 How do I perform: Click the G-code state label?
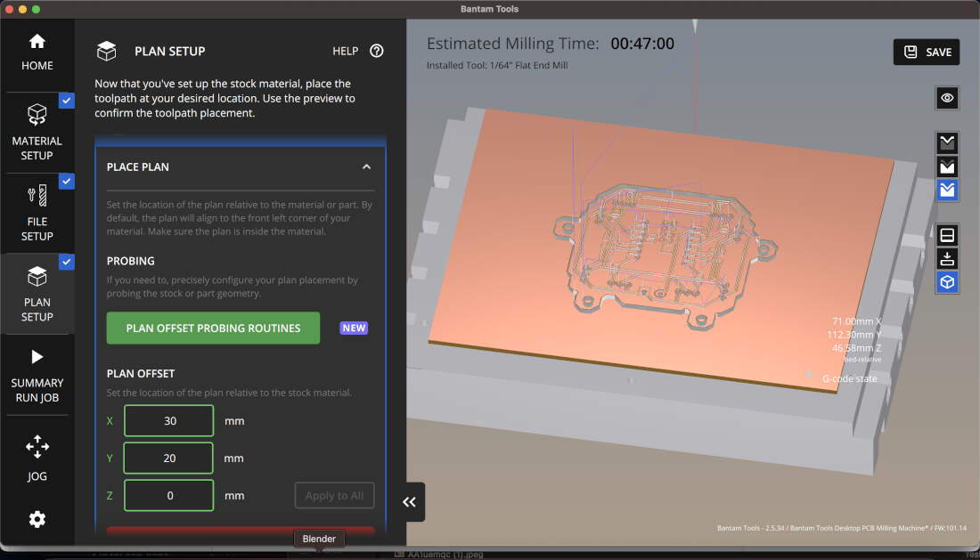849,379
